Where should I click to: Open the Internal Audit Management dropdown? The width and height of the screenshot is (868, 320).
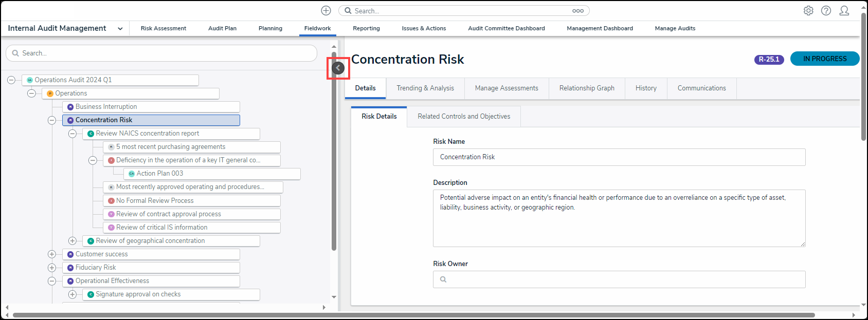120,29
